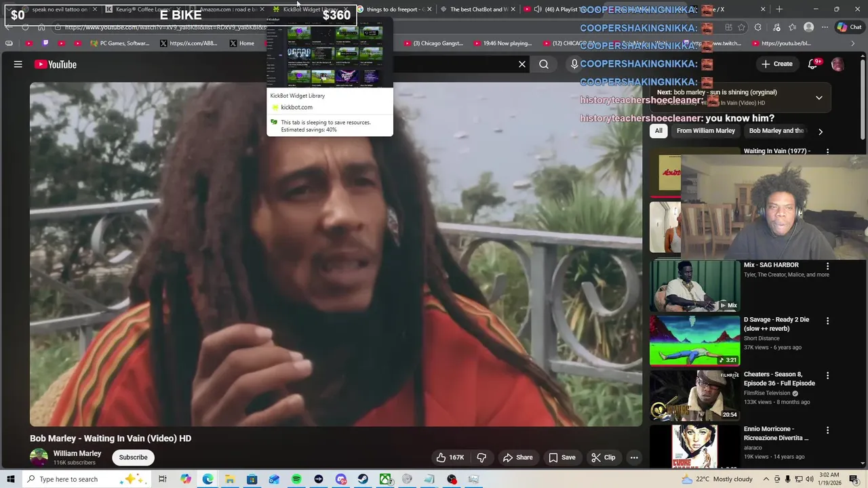868x488 pixels.
Task: Open options for Waiting In Vain (1977) video
Action: coord(827,151)
